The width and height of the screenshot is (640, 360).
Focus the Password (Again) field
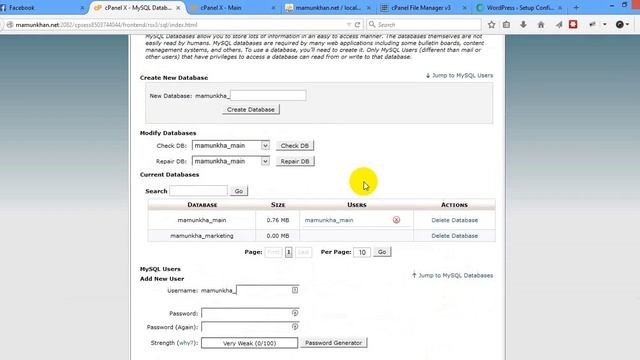[250, 327]
